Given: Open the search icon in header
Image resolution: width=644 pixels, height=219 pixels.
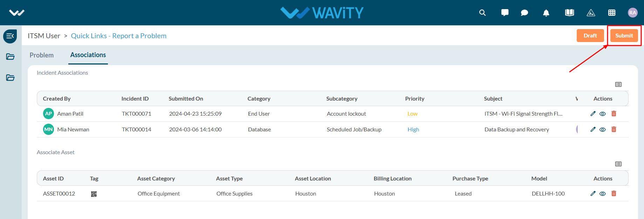Looking at the screenshot, I should [482, 13].
